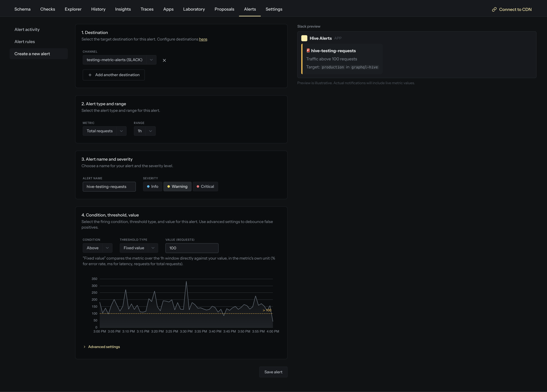Click the Connect to CDN text
The height and width of the screenshot is (392, 547).
(x=515, y=9)
